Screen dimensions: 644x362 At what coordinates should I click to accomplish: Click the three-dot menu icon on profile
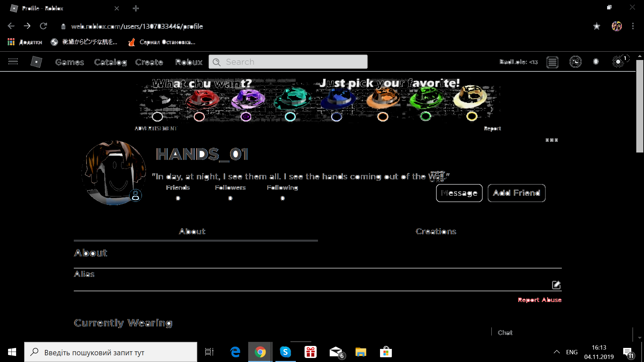tap(551, 140)
